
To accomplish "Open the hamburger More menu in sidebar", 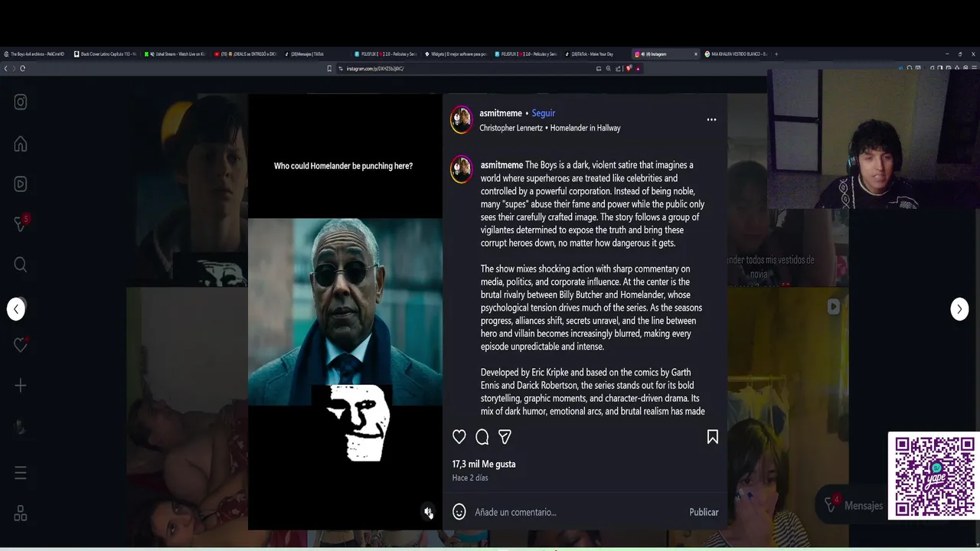I will 21,473.
